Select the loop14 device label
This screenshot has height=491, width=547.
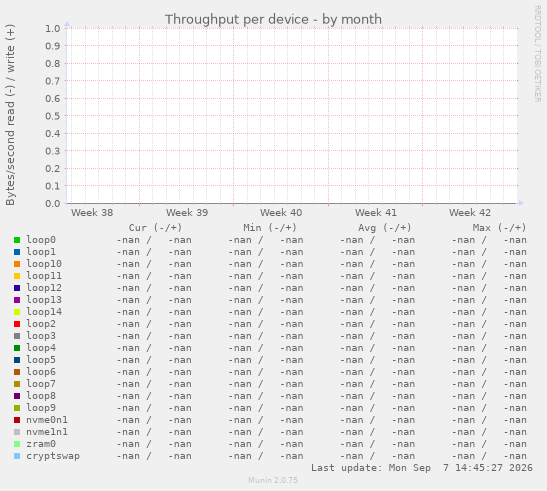point(44,312)
